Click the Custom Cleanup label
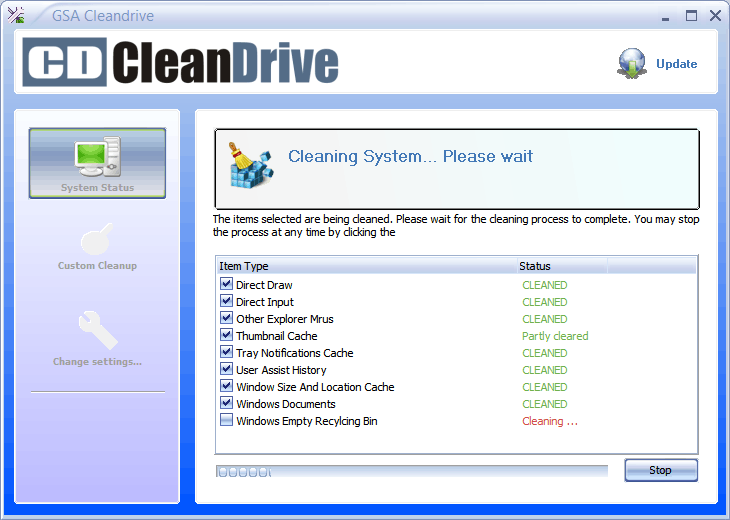 tap(97, 265)
